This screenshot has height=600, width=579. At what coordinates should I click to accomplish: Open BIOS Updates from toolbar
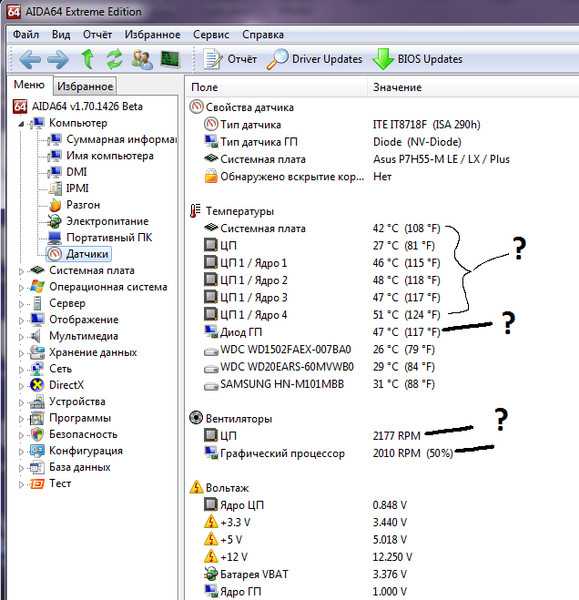[x=418, y=59]
